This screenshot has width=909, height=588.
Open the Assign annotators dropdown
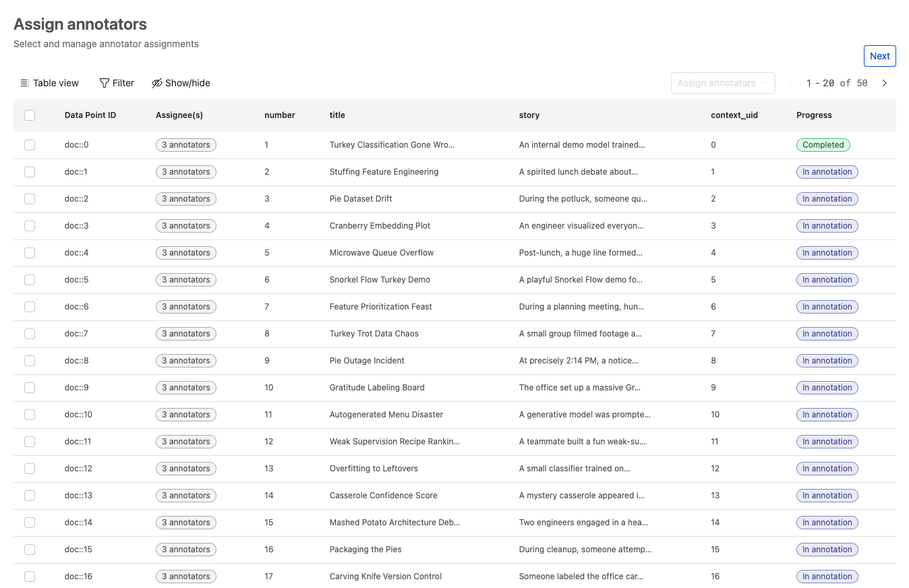(722, 82)
